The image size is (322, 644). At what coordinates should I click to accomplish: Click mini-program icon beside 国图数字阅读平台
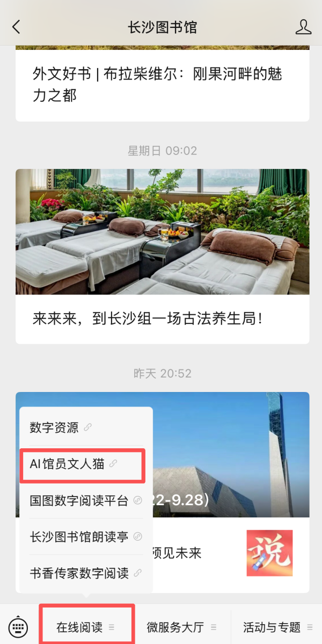click(137, 501)
